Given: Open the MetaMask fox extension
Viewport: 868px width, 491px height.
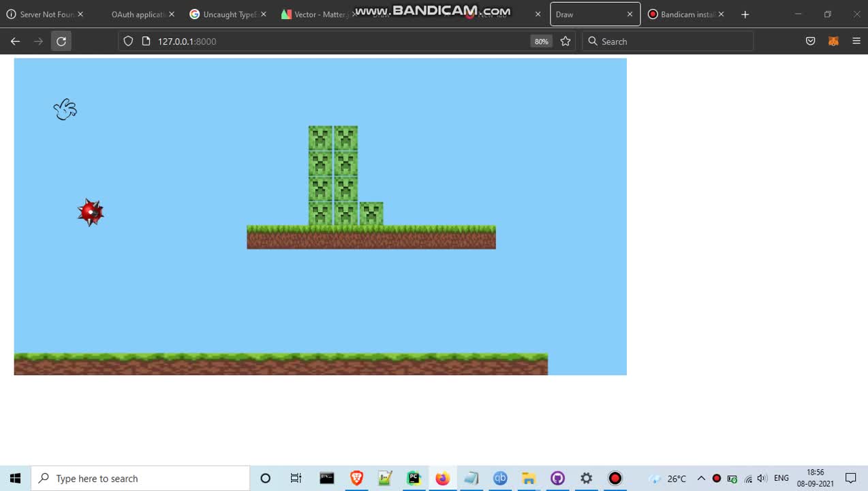Looking at the screenshot, I should [x=833, y=42].
